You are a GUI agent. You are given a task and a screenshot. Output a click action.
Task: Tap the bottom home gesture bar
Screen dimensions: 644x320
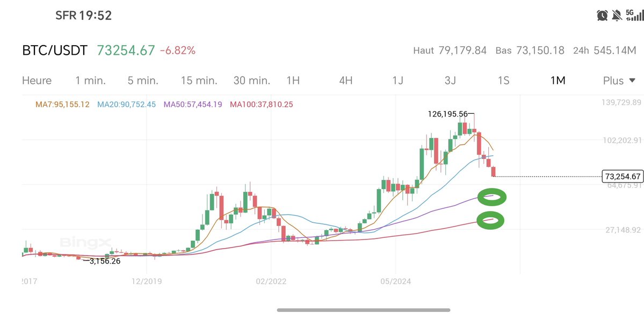(x=364, y=310)
